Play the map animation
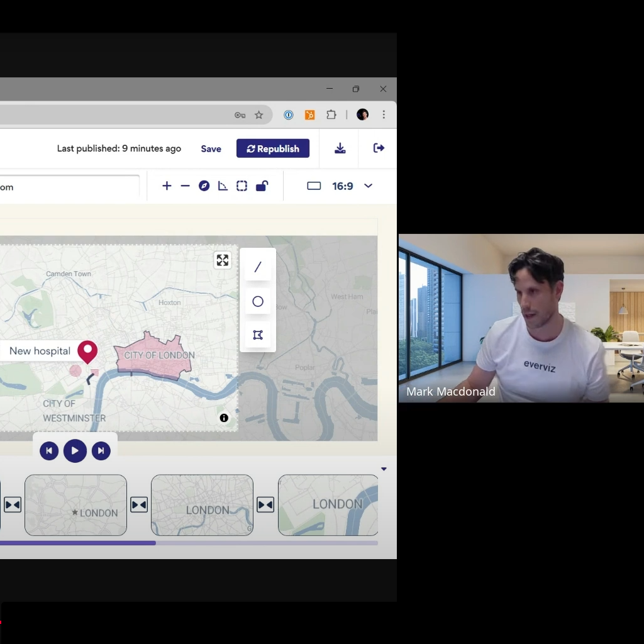This screenshot has height=644, width=644. coord(75,450)
